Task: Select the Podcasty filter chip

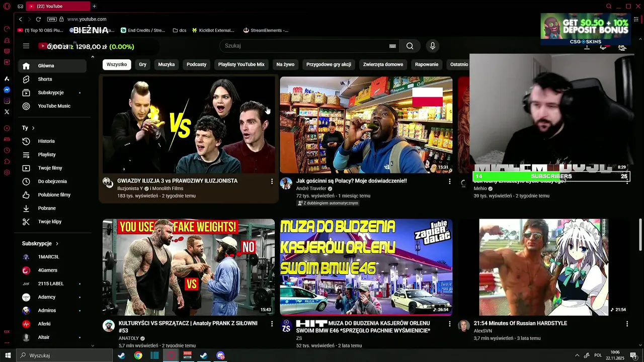Action: click(196, 64)
